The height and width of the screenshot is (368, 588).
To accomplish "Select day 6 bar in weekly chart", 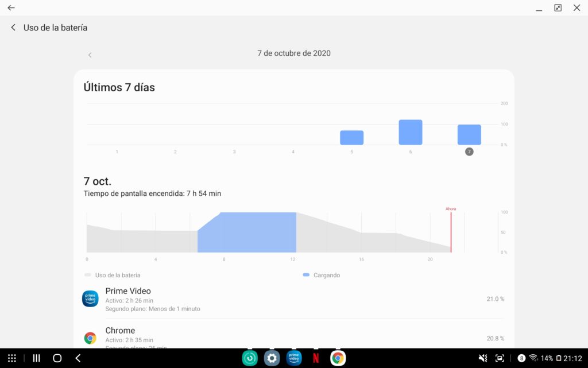I will coord(410,133).
